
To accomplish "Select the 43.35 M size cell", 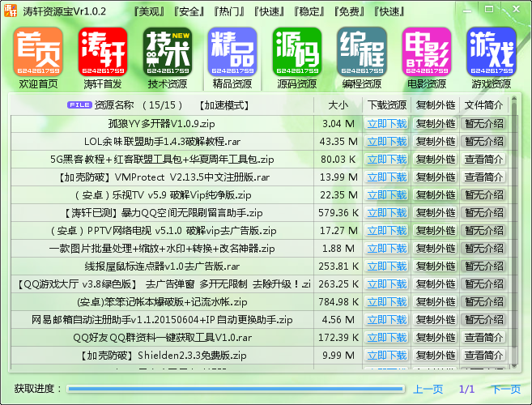I will tap(338, 142).
